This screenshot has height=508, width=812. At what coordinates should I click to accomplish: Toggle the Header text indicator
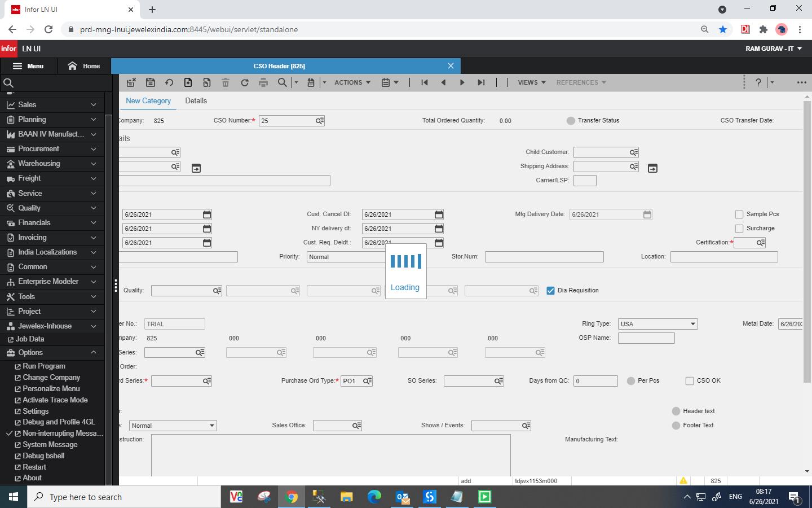point(676,411)
